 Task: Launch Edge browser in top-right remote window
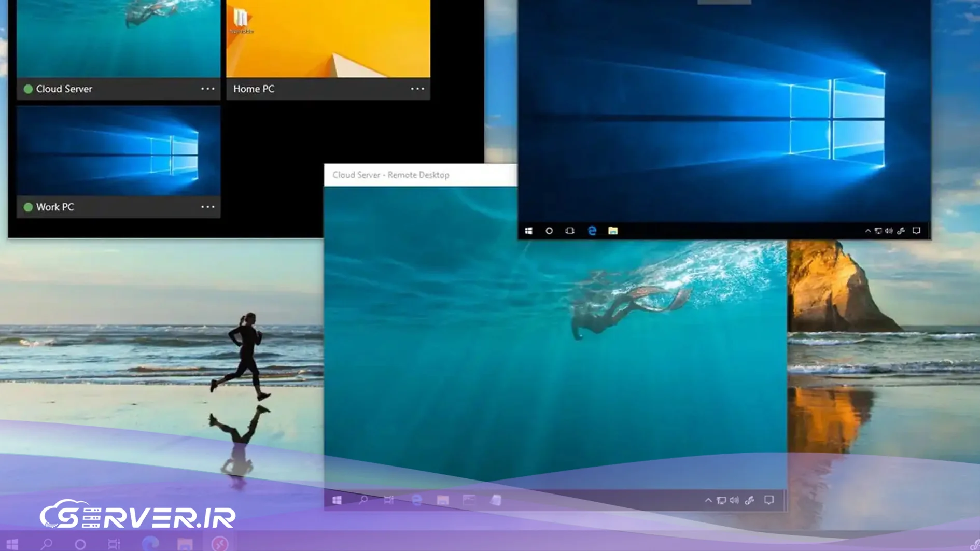(592, 231)
